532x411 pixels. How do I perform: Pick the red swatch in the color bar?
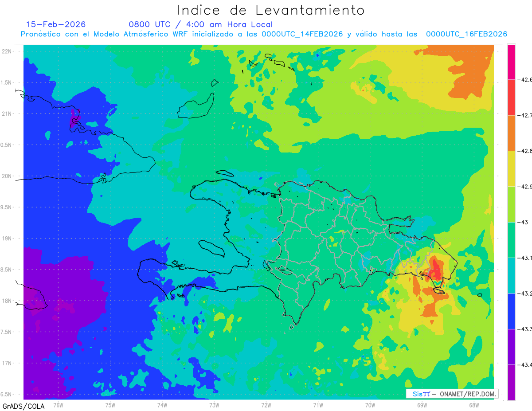point(511,97)
